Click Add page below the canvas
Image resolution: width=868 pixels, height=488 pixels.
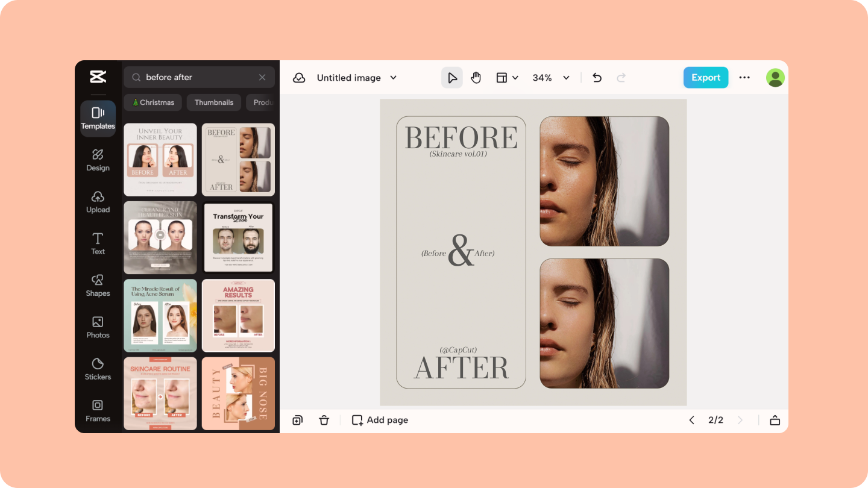(x=379, y=420)
